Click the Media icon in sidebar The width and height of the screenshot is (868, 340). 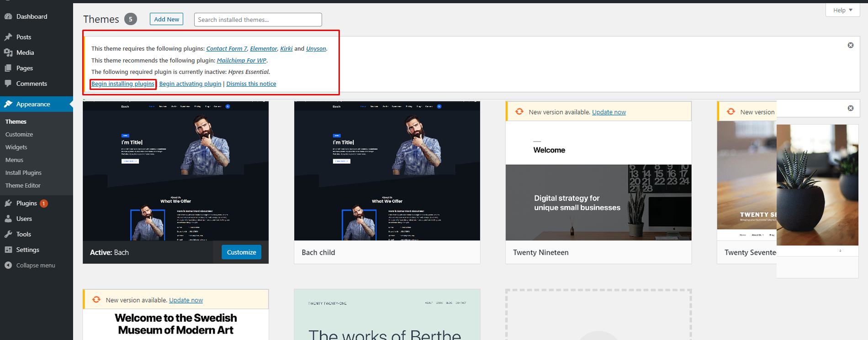click(8, 52)
